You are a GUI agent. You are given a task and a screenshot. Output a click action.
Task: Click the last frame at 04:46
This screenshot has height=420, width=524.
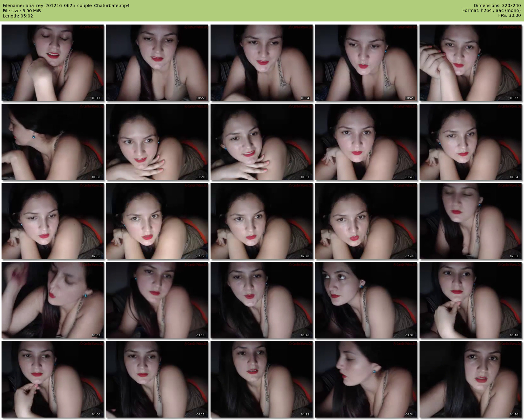pyautogui.click(x=471, y=379)
